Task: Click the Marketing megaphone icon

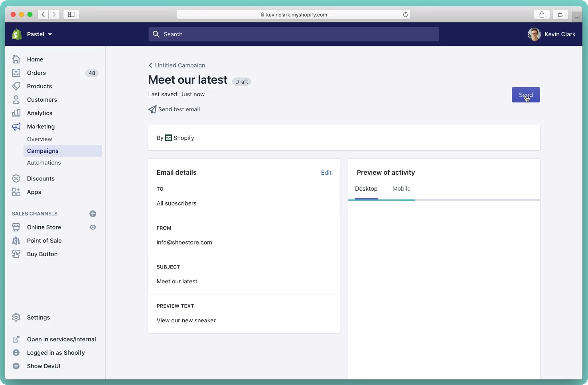Action: click(16, 126)
